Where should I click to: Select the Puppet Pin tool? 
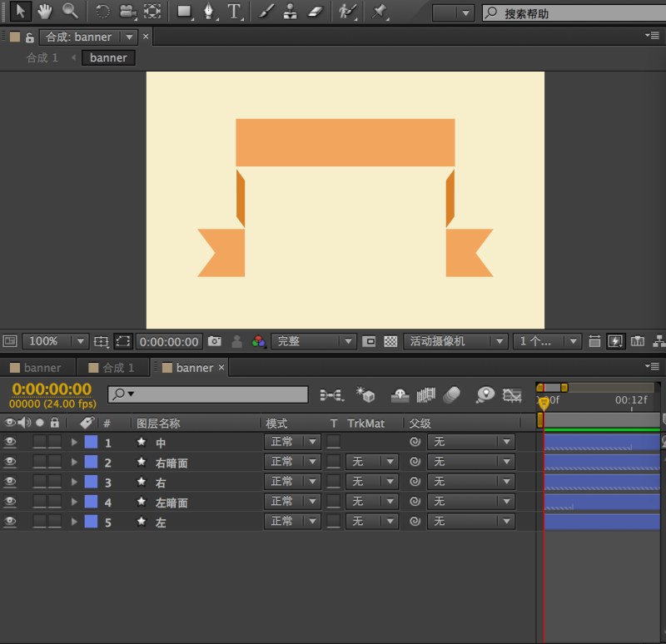[x=380, y=12]
